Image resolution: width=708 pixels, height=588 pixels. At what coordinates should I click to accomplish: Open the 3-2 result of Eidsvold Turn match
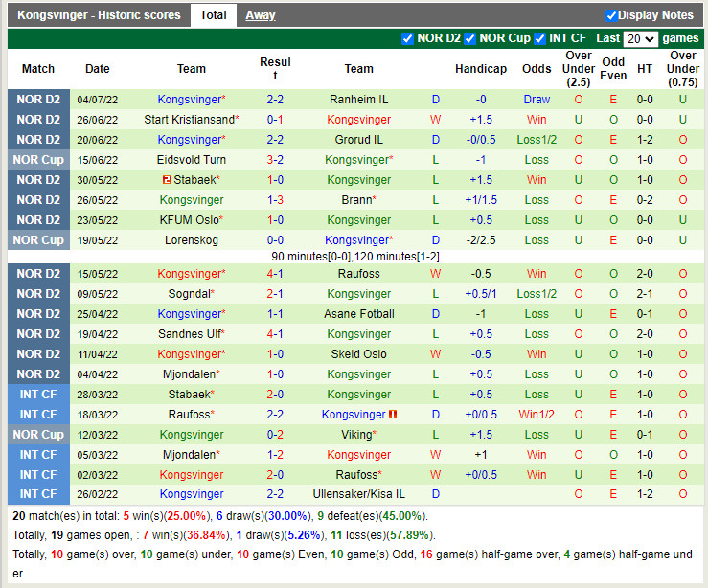coord(275,160)
